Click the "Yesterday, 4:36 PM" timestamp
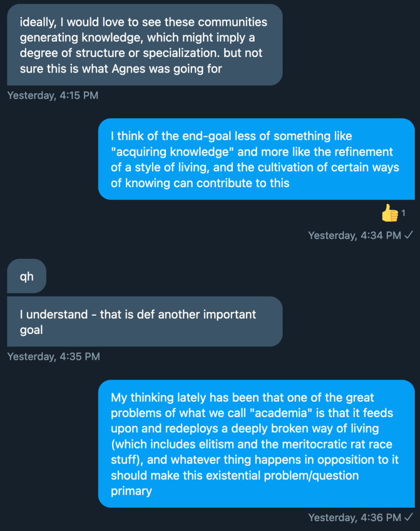 (x=355, y=518)
